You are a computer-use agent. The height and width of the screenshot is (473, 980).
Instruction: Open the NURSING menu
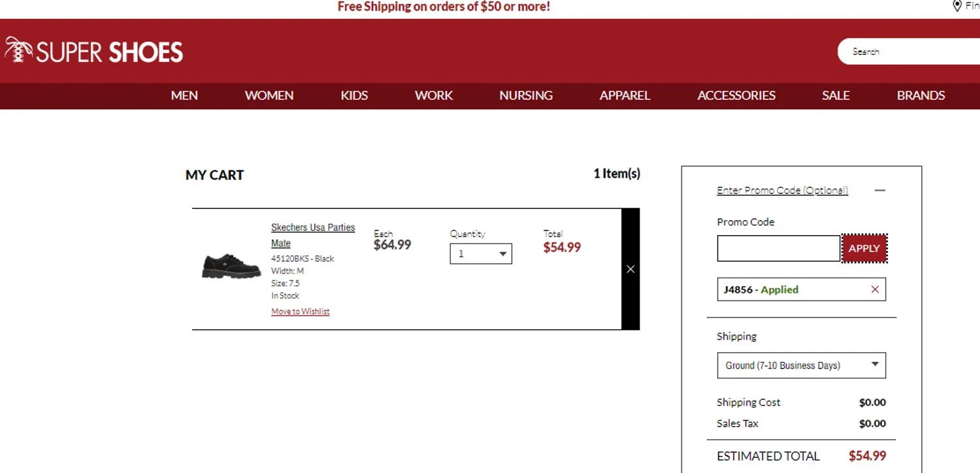coord(526,95)
